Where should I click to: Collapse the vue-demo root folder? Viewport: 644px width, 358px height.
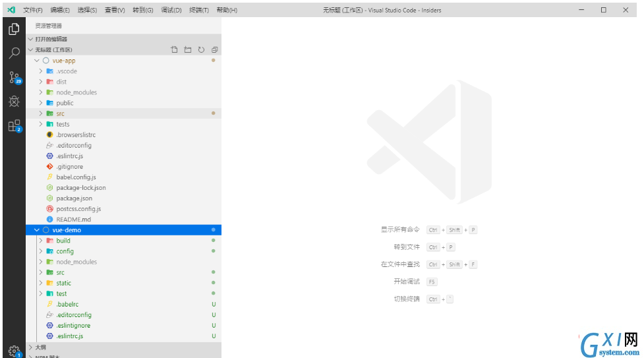(x=36, y=229)
